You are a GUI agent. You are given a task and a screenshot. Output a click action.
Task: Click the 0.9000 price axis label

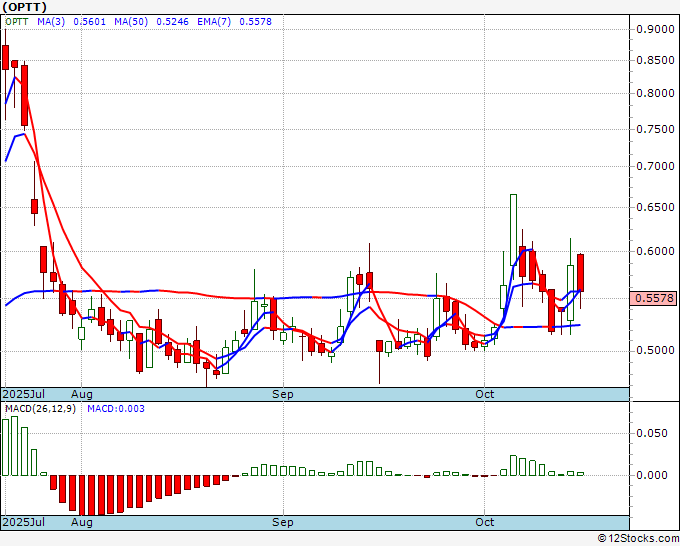[x=655, y=29]
